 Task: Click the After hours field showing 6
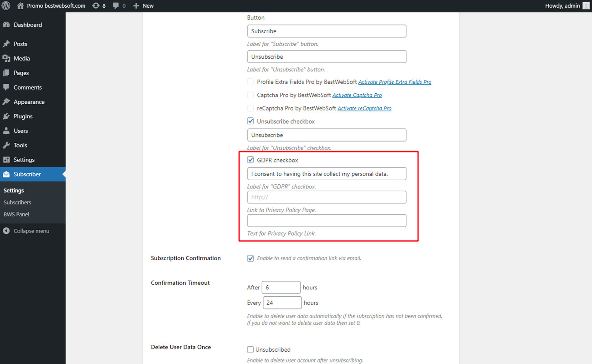click(281, 288)
